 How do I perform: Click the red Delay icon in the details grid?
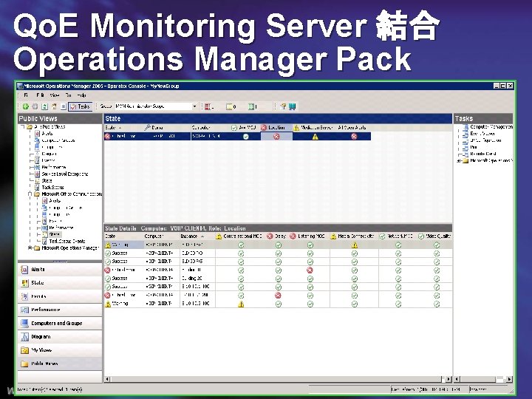coord(279,296)
